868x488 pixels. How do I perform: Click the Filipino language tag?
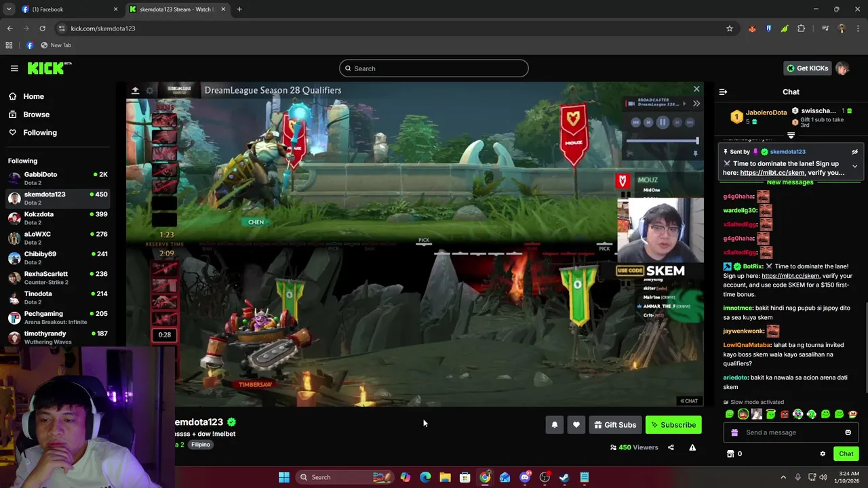click(x=200, y=445)
